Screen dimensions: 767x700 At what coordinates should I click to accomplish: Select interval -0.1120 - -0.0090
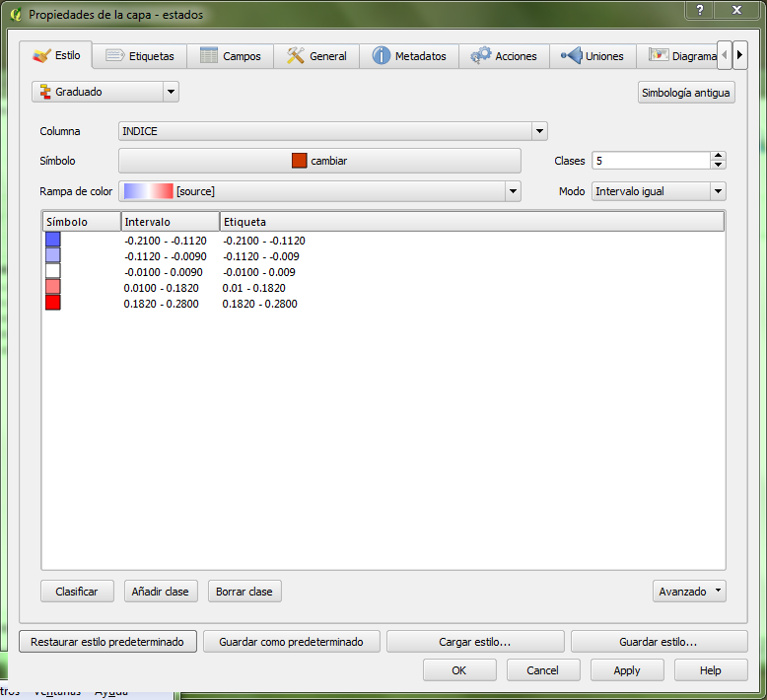[166, 256]
